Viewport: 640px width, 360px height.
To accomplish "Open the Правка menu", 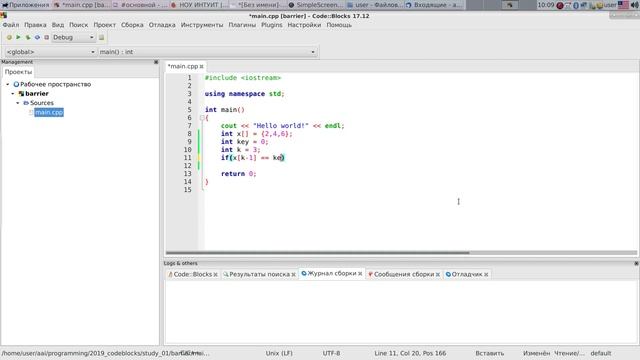I will click(35, 25).
